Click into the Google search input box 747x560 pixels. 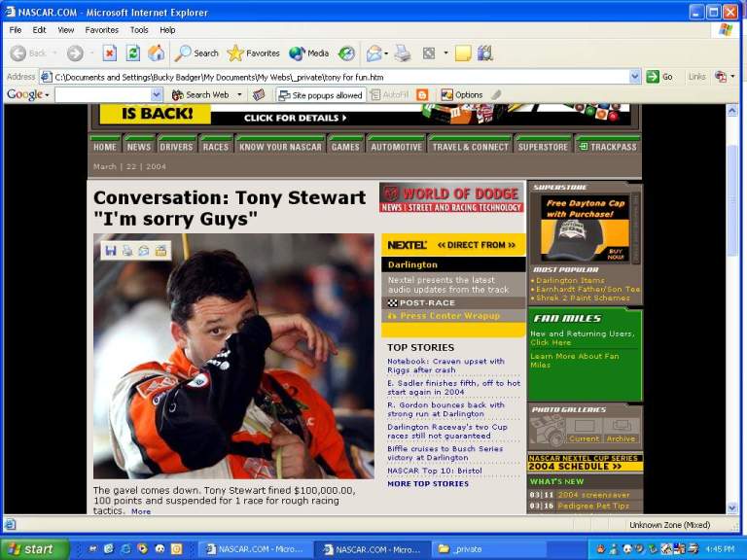pyautogui.click(x=103, y=94)
